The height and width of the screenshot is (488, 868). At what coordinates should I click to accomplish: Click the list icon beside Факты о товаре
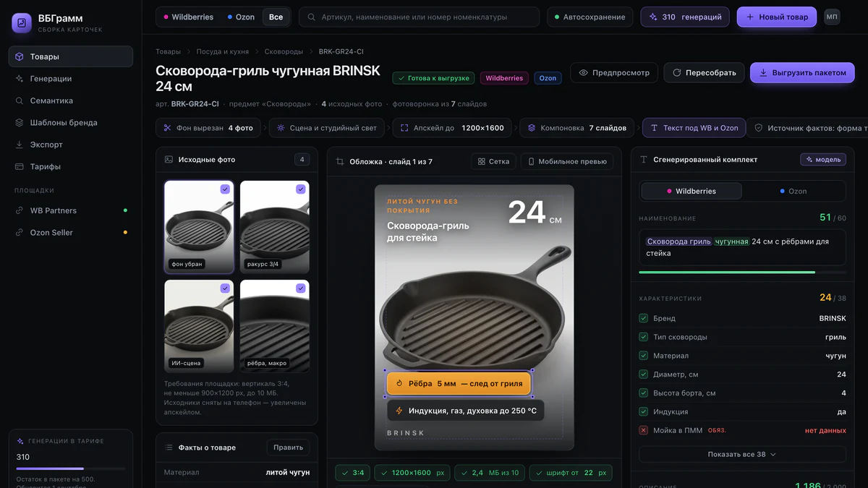pyautogui.click(x=169, y=448)
